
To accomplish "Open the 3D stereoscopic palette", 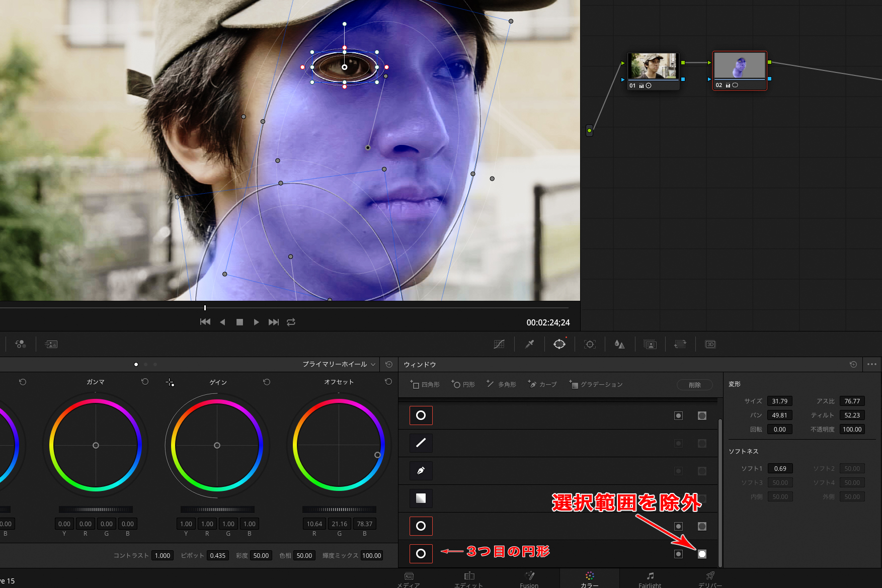I will click(x=710, y=345).
